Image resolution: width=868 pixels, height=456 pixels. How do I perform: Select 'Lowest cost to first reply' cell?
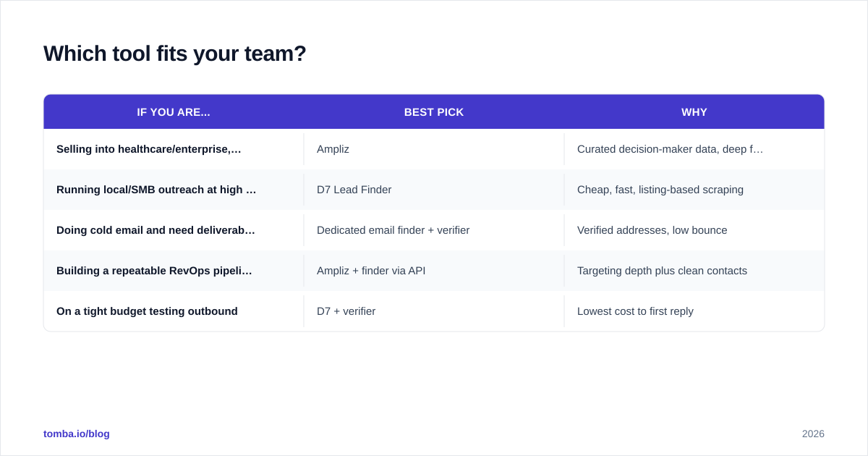(x=694, y=311)
